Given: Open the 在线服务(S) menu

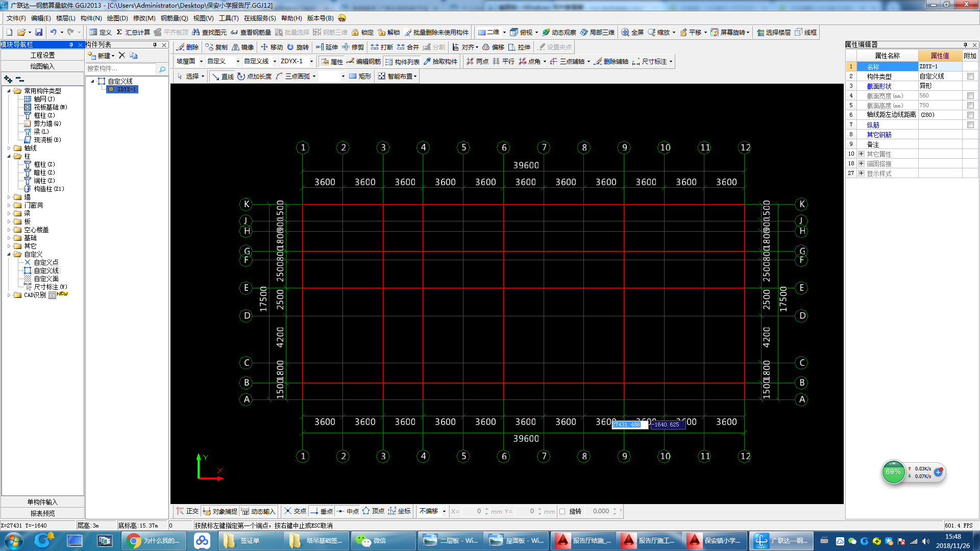Looking at the screenshot, I should (x=260, y=18).
